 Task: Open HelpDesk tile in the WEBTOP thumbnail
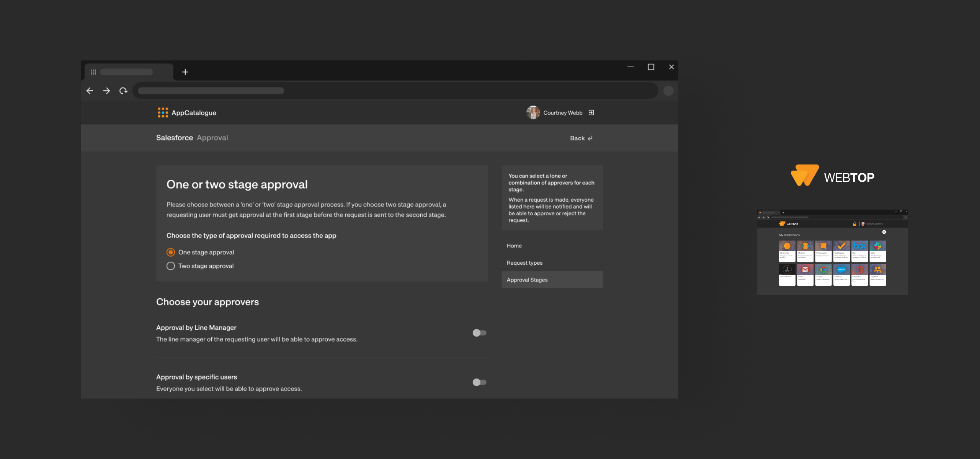tap(878, 275)
